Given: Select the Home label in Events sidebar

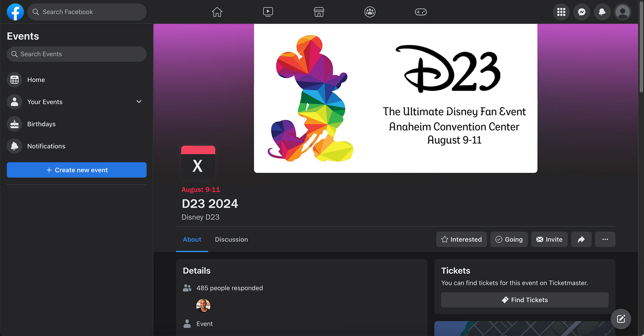Looking at the screenshot, I should point(36,80).
